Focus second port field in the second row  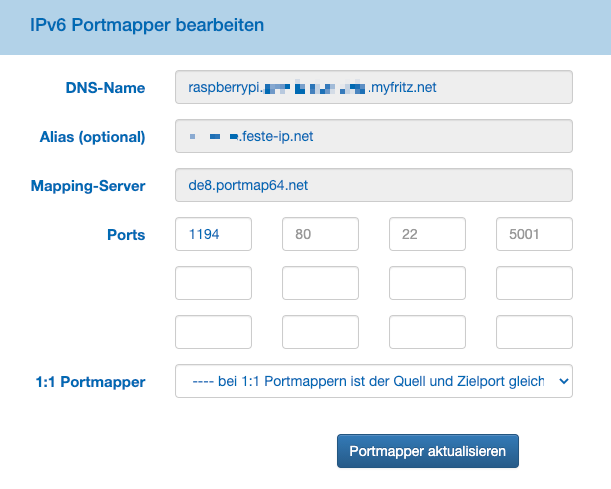point(320,283)
